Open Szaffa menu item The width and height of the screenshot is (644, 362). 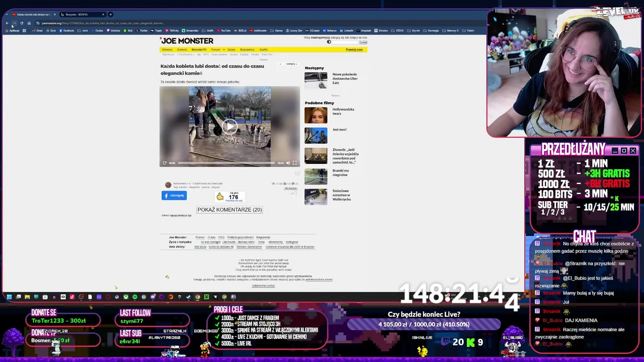pos(264,50)
